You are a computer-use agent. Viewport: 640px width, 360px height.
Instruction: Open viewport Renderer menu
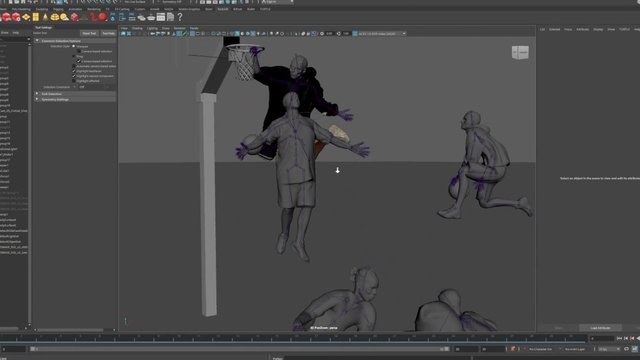(180, 28)
